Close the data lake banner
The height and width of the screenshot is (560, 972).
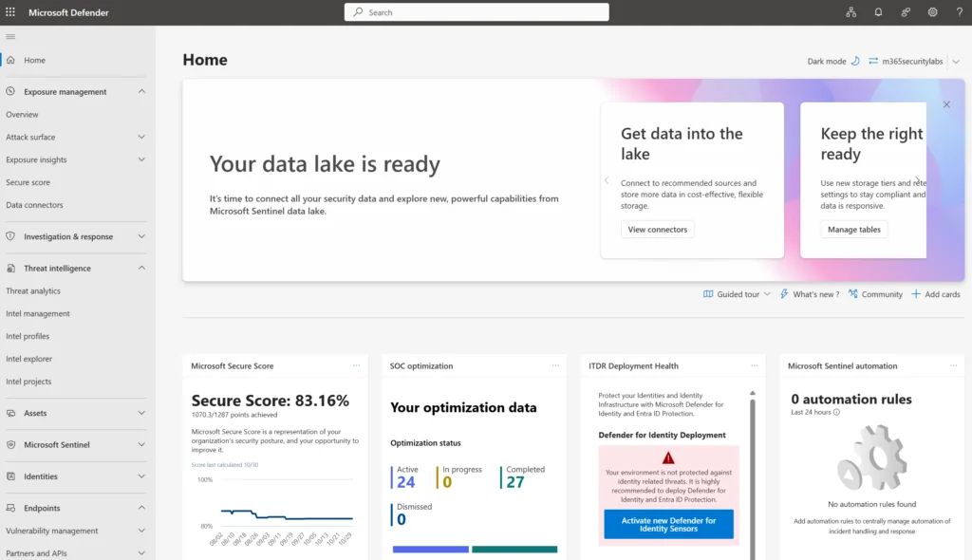coord(946,104)
